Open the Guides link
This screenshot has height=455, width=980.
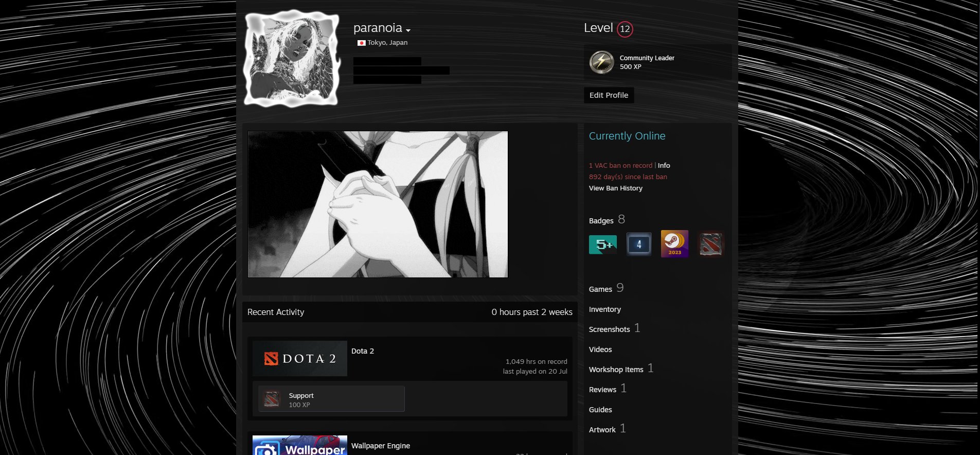600,410
